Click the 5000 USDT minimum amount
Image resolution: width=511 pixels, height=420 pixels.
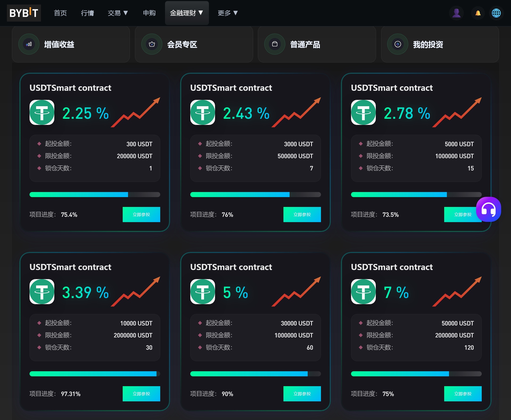pos(459,144)
